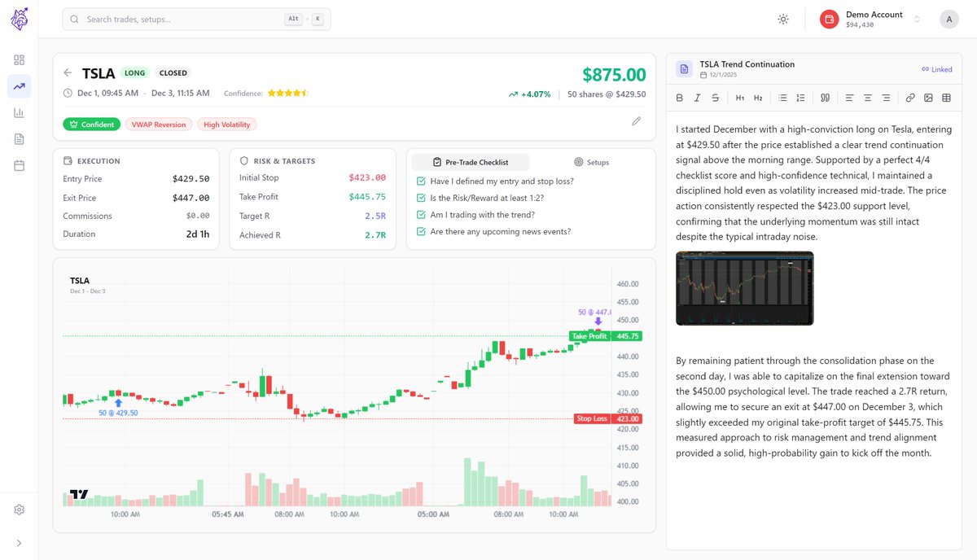Open the Demo Account switcher dropdown
The image size is (977, 560).
870,19
